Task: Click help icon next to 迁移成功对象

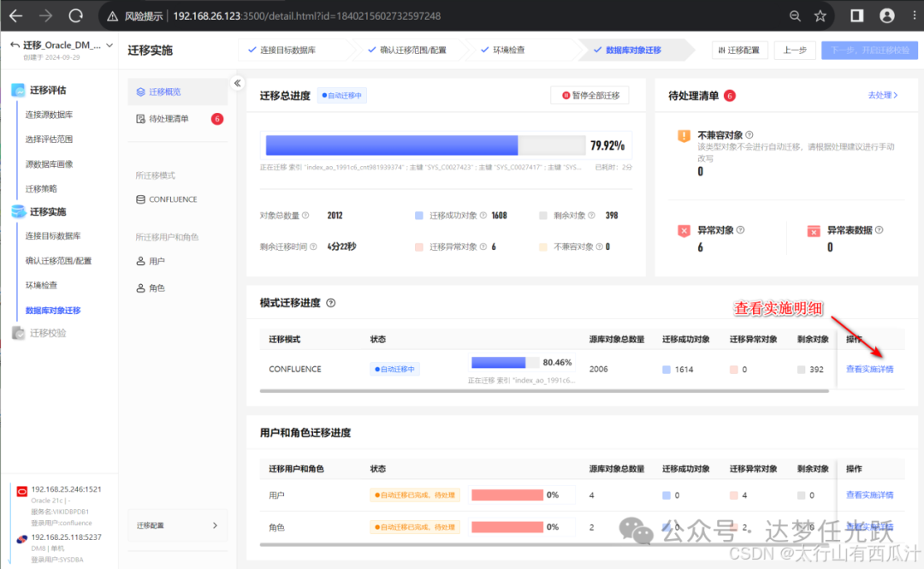Action: pos(483,216)
